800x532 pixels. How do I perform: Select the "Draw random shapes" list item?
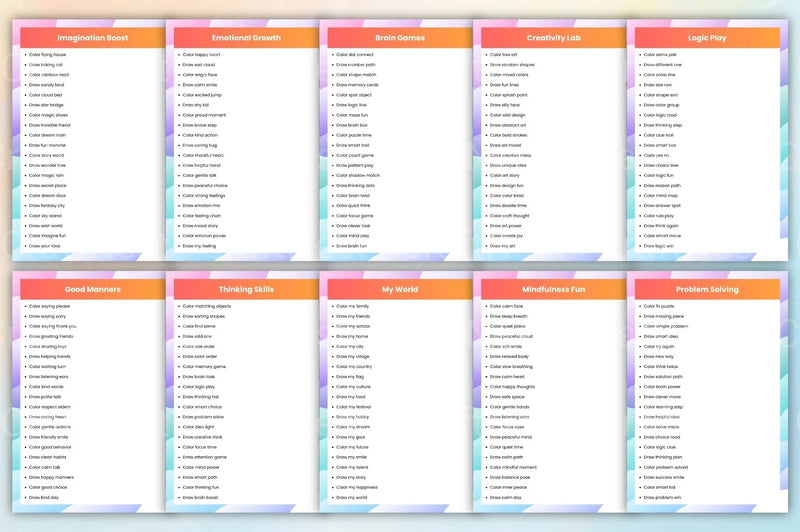click(512, 65)
